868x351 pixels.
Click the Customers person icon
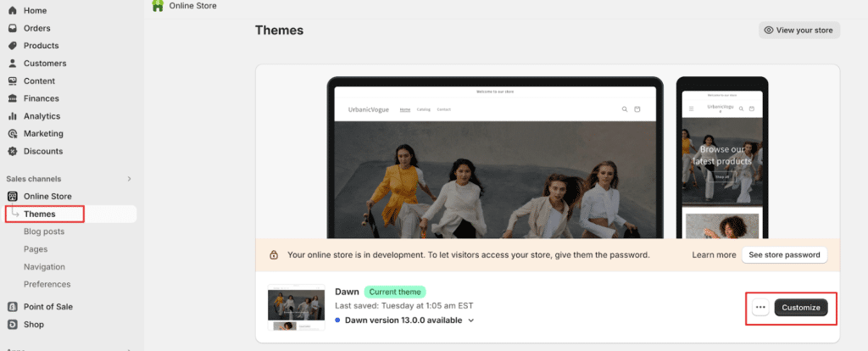click(13, 64)
